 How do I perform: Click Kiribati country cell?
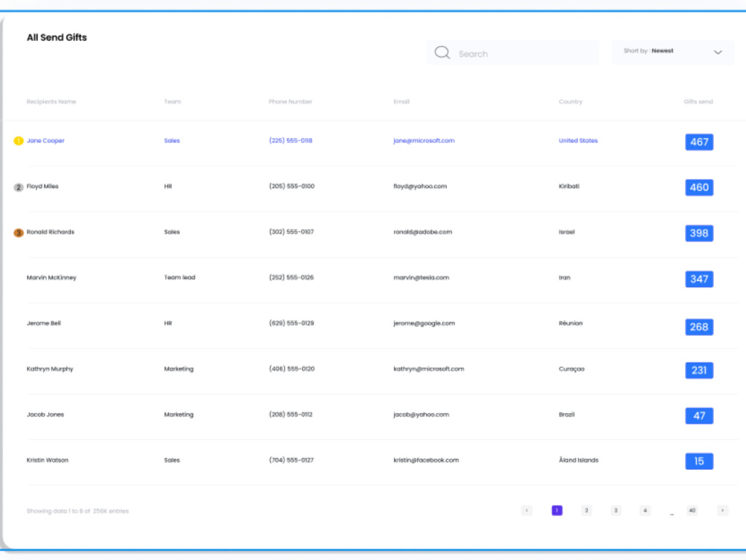[x=569, y=186]
